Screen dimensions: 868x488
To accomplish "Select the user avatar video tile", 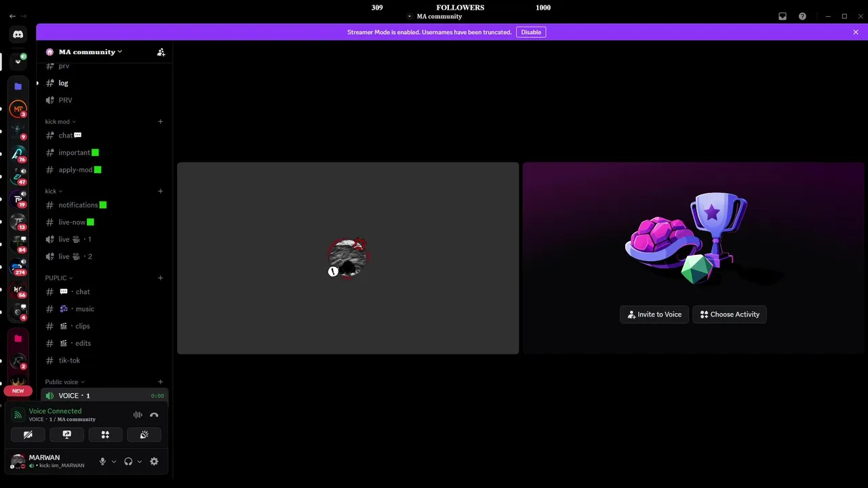I will point(348,258).
